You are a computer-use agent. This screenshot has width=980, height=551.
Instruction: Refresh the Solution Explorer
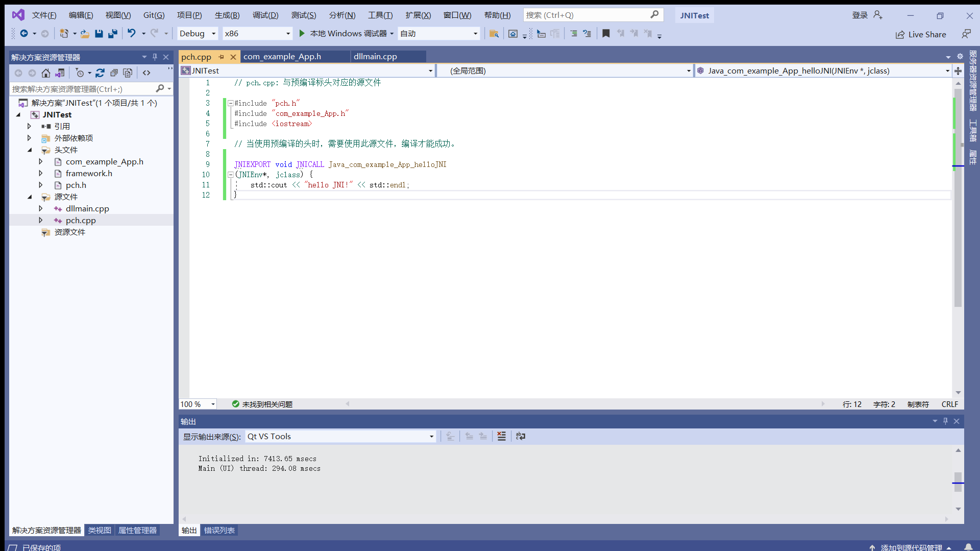click(100, 73)
